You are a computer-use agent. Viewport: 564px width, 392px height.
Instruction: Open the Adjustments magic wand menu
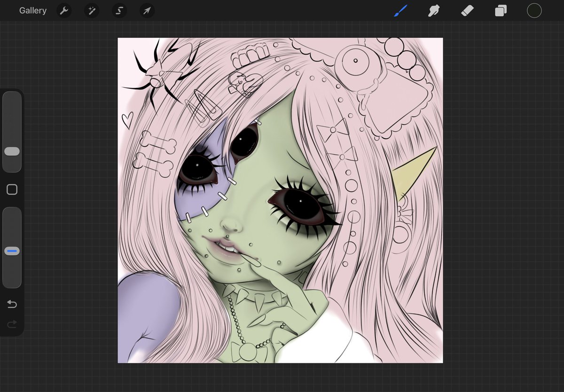(x=92, y=11)
